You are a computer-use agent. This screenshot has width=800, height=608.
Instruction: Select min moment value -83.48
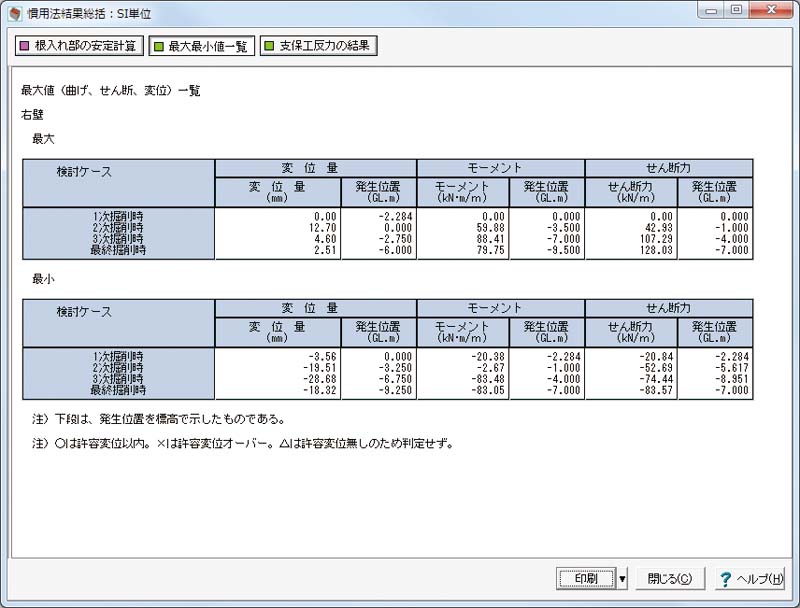(x=488, y=379)
